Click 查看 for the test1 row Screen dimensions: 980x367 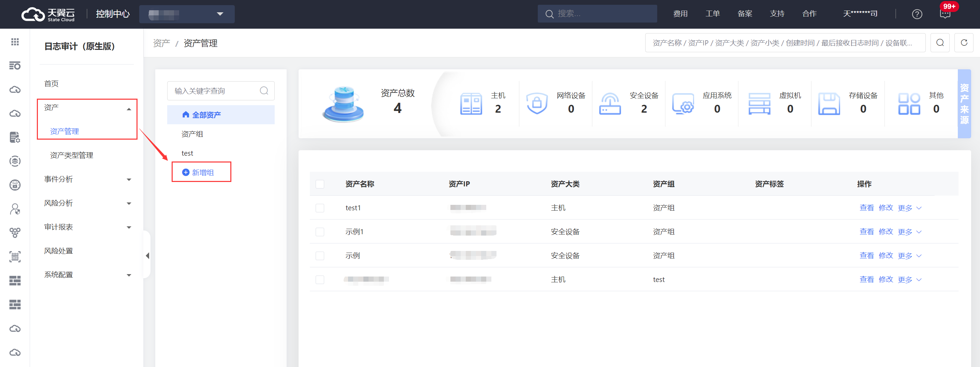pos(866,208)
